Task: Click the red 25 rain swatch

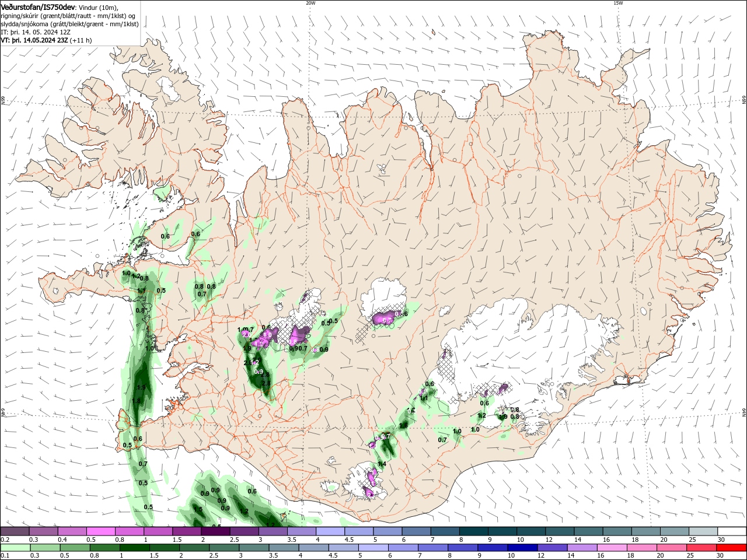Action: pyautogui.click(x=701, y=548)
